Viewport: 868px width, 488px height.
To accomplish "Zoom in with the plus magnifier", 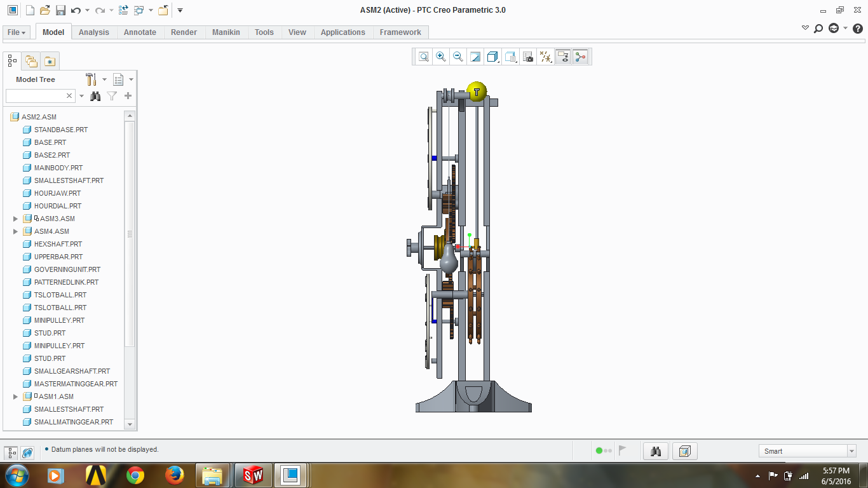I will [441, 57].
